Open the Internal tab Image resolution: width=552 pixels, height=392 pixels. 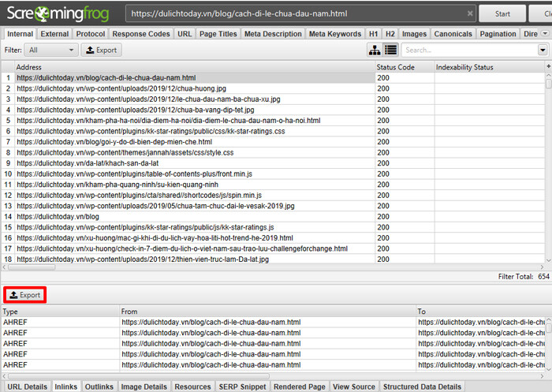pyautogui.click(x=20, y=34)
